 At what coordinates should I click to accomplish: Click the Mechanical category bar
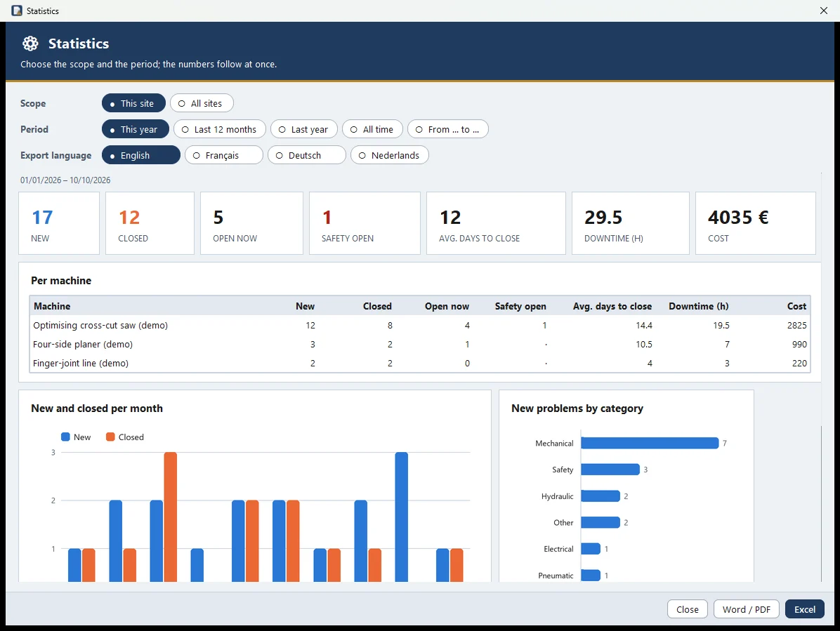point(649,443)
